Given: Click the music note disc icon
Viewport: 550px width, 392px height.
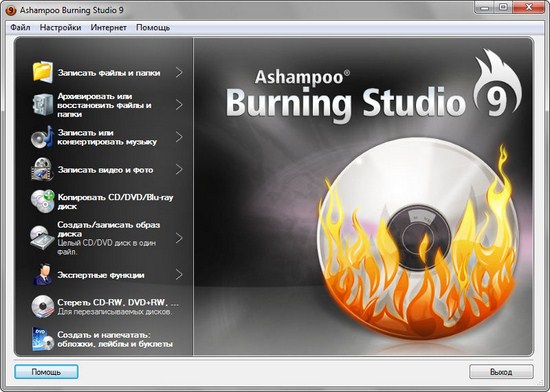Looking at the screenshot, I should [43, 137].
